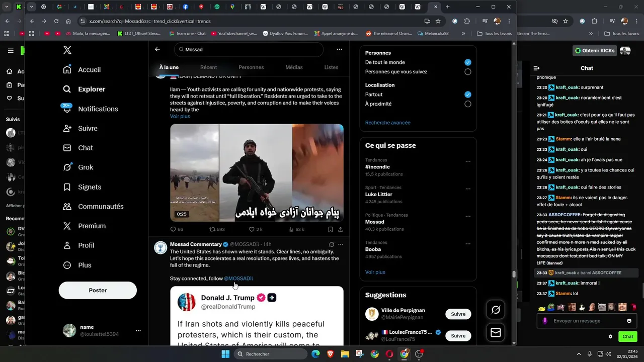This screenshot has height=362, width=644.
Task: Open account menu next to @louisettel5394
Action: (x=138, y=330)
